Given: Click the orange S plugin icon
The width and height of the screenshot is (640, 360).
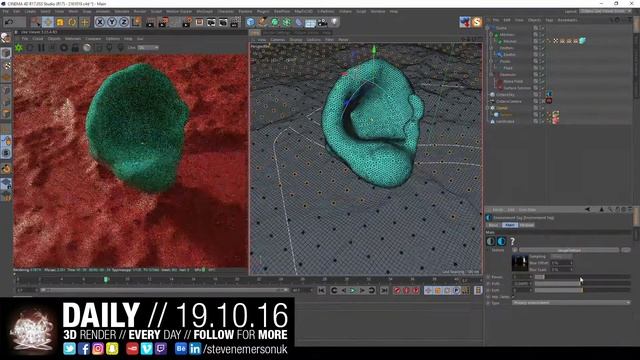Looking at the screenshot, I should tap(477, 22).
